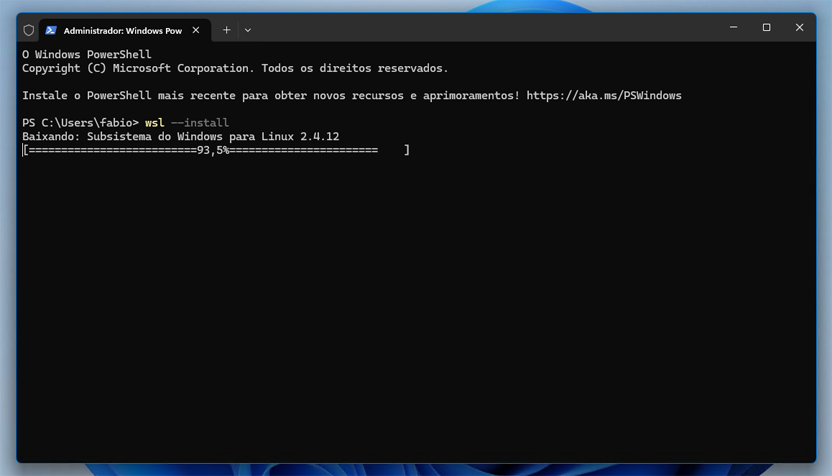Click the 'O Windows PowerShell' header line
This screenshot has width=832, height=476.
(x=86, y=55)
